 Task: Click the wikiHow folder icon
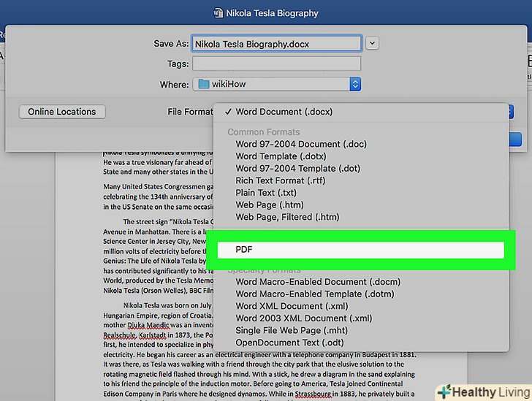203,84
